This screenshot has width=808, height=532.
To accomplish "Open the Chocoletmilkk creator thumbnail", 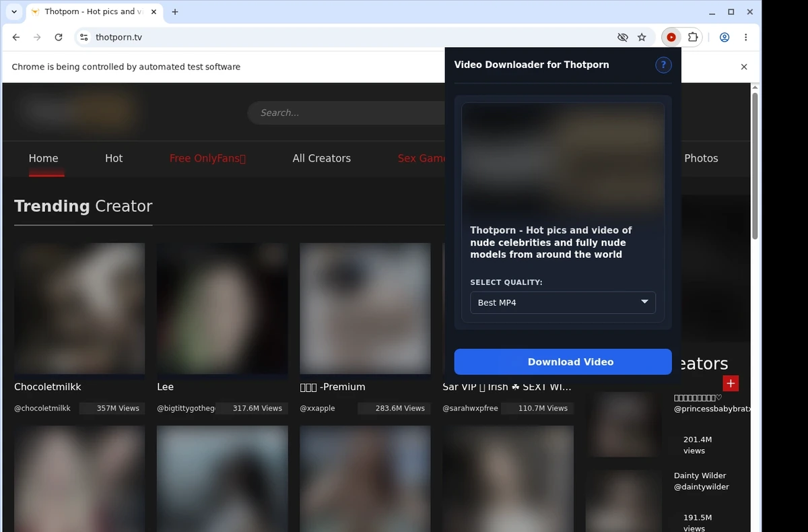I will point(79,308).
